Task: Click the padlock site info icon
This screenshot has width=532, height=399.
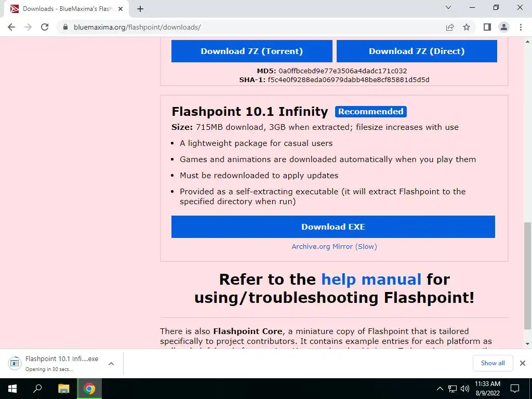Action: (x=65, y=27)
